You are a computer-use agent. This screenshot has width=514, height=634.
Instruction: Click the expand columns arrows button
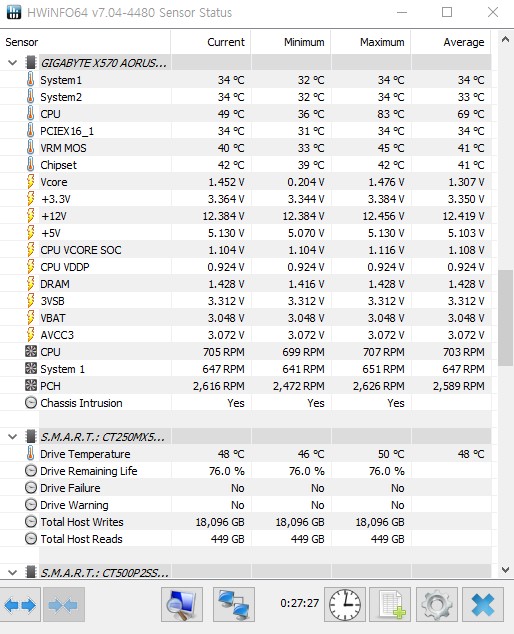[x=20, y=605]
